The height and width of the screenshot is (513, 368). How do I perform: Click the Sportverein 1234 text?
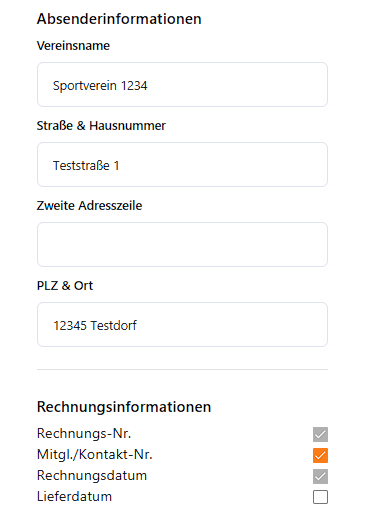click(x=100, y=86)
